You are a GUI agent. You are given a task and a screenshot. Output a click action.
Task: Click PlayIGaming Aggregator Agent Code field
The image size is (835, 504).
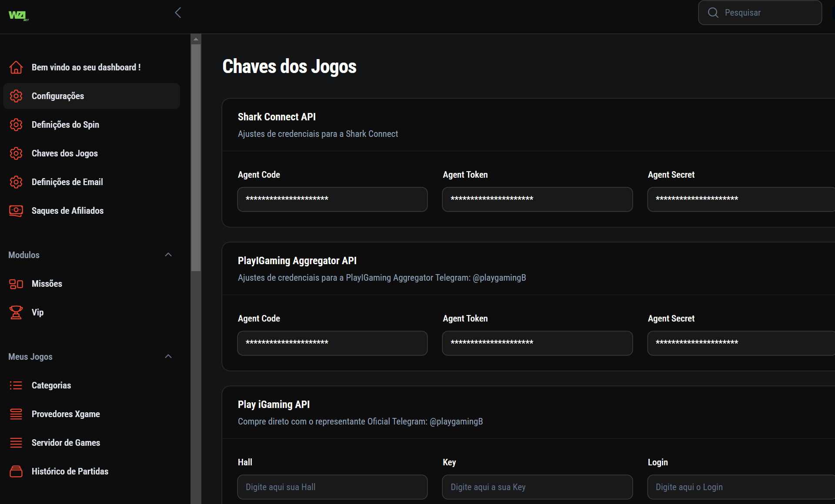point(332,343)
